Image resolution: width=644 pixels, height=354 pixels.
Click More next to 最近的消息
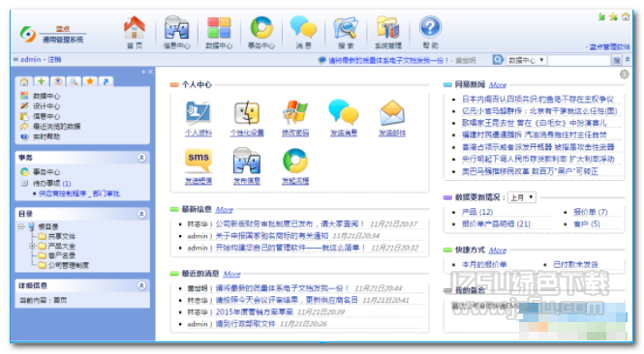tap(231, 274)
